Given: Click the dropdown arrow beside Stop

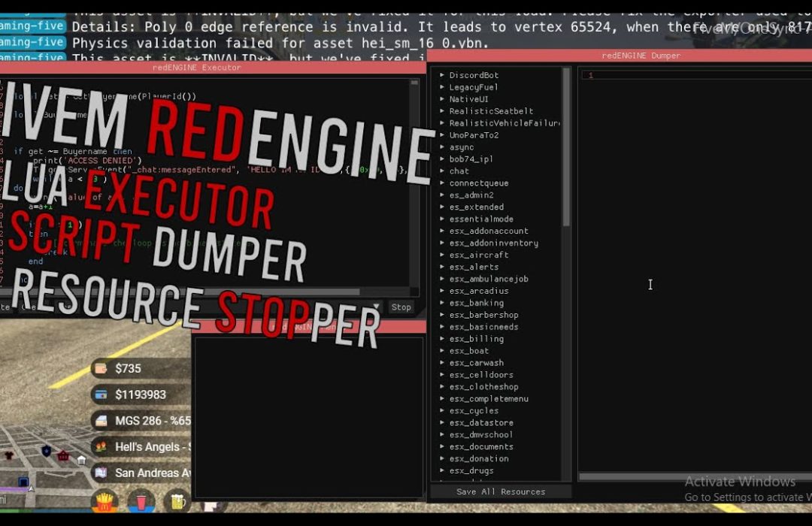Looking at the screenshot, I should pyautogui.click(x=377, y=307).
